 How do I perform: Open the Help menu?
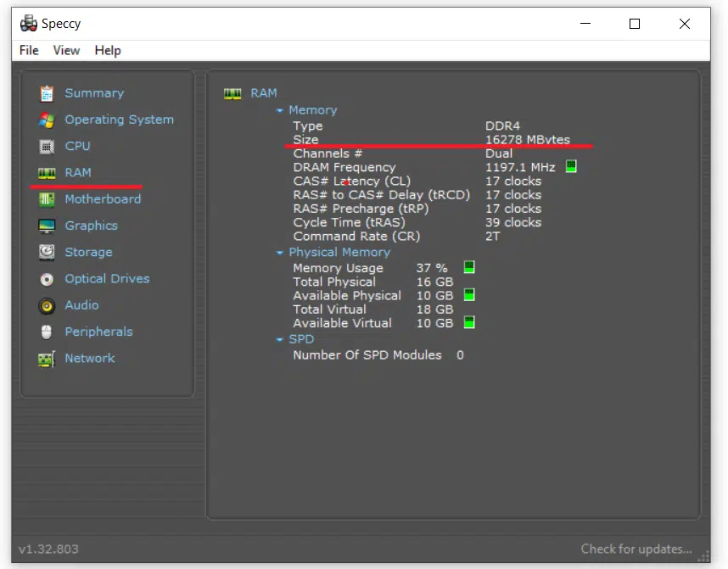pos(107,50)
